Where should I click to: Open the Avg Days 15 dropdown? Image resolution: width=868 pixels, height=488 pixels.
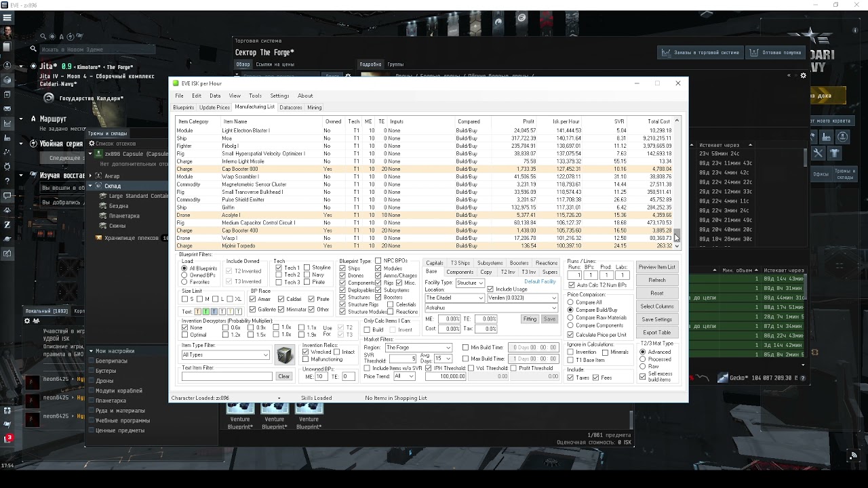[443, 358]
